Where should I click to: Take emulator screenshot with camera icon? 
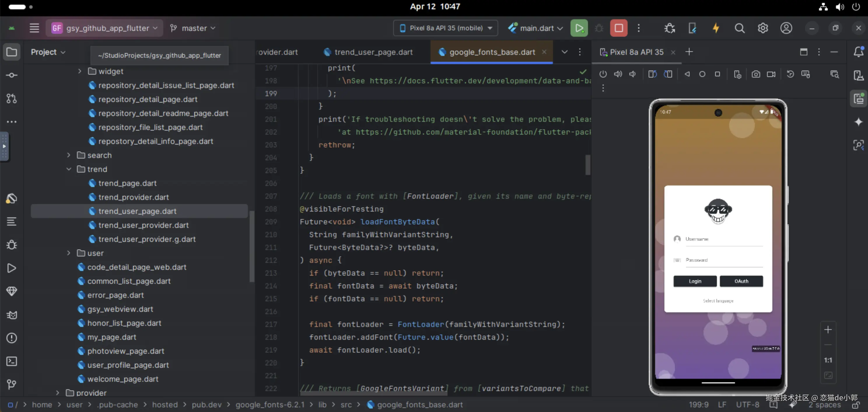[x=755, y=74]
